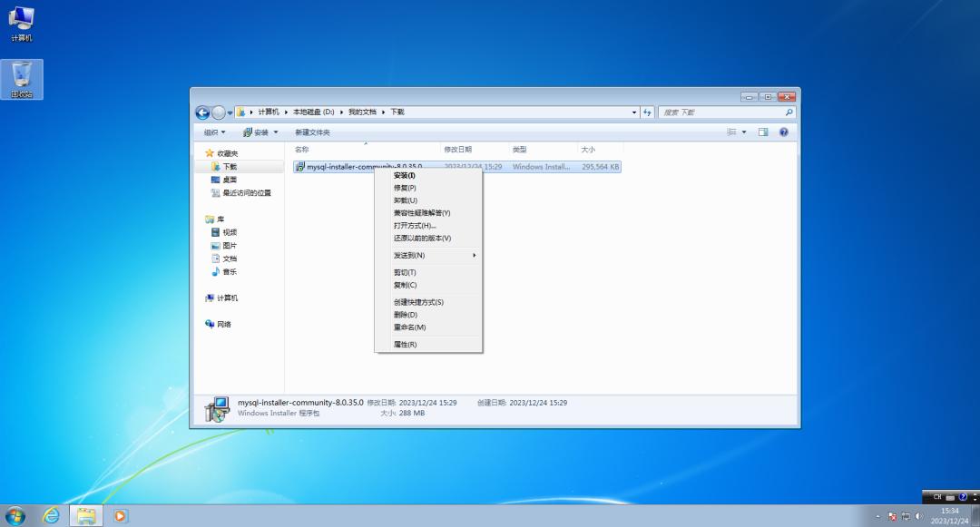
Task: Open 属性(R) from the context menu
Action: pyautogui.click(x=428, y=345)
